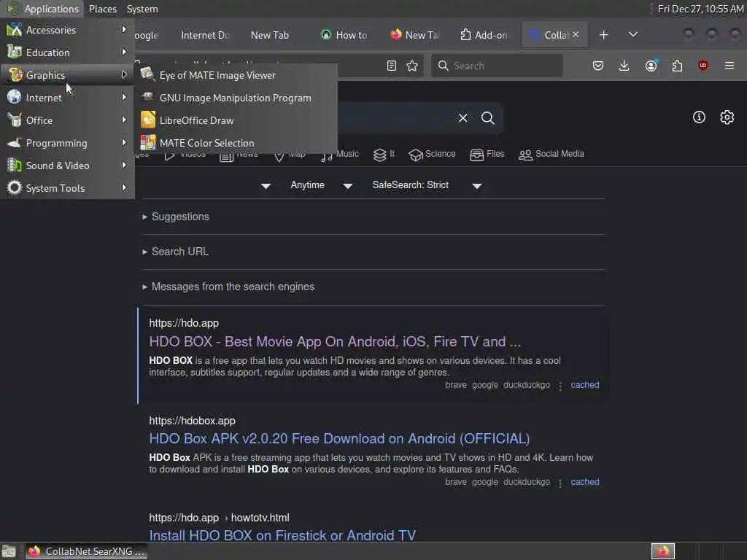Open the Programming submenu

click(67, 143)
